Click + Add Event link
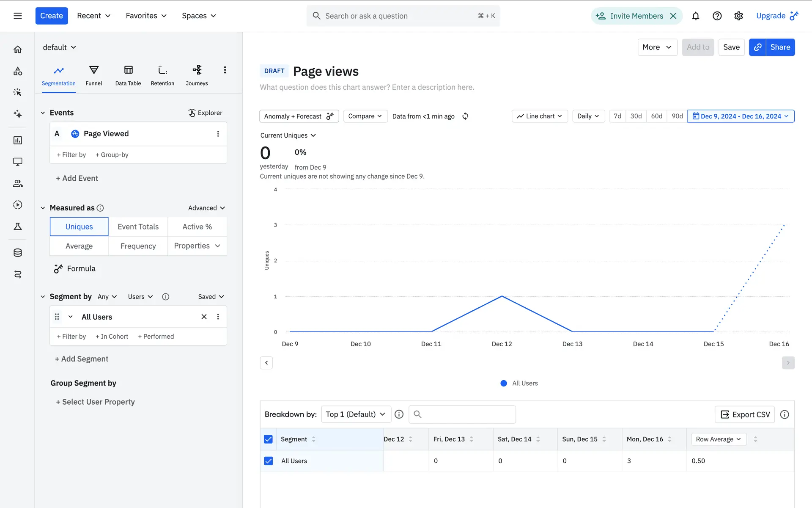This screenshot has height=508, width=812. click(x=77, y=178)
